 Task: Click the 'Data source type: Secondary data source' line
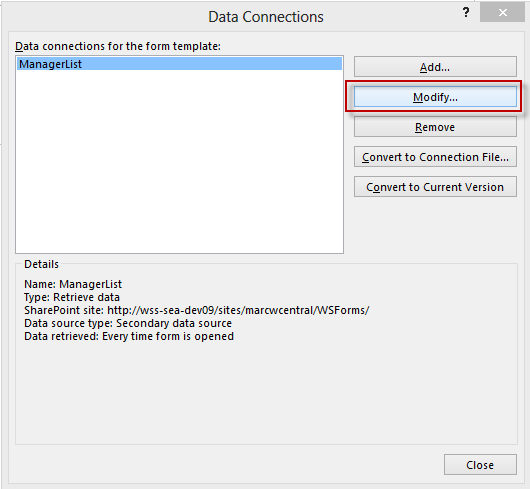click(x=128, y=323)
